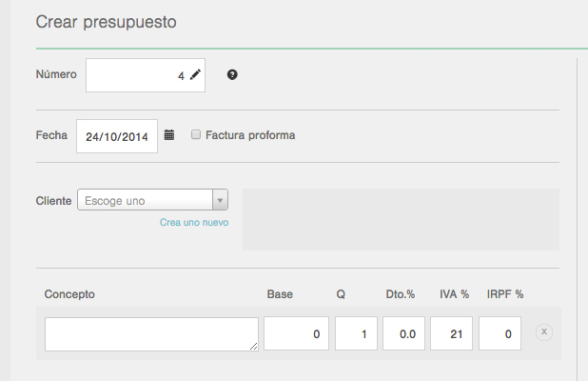The width and height of the screenshot is (588, 381).
Task: Open the calendar icon next to Fecha
Action: coord(169,134)
